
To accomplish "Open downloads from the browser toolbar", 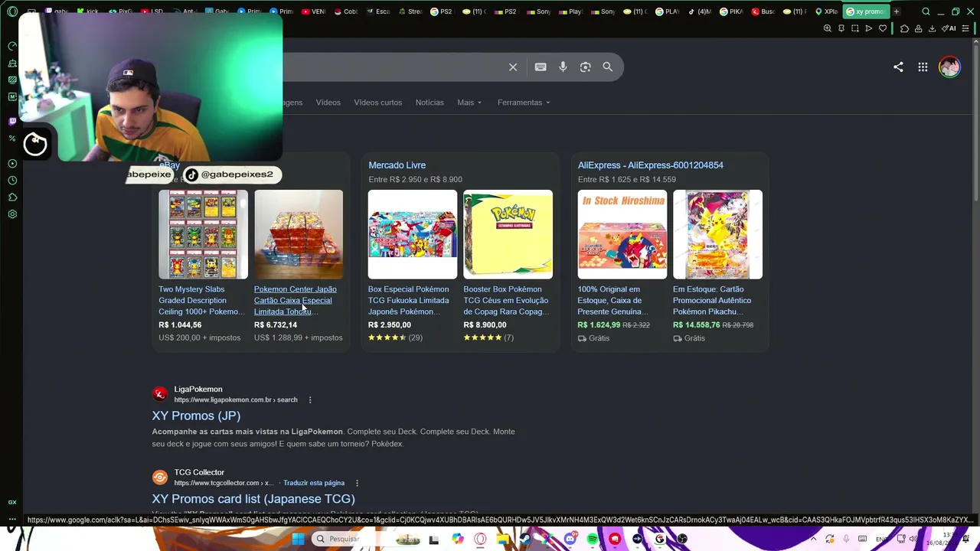I will [x=932, y=28].
